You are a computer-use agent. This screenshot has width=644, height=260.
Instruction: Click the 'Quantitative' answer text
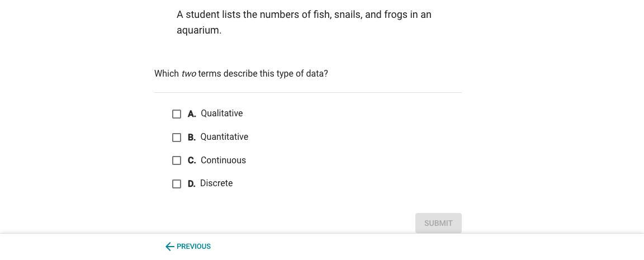click(224, 137)
